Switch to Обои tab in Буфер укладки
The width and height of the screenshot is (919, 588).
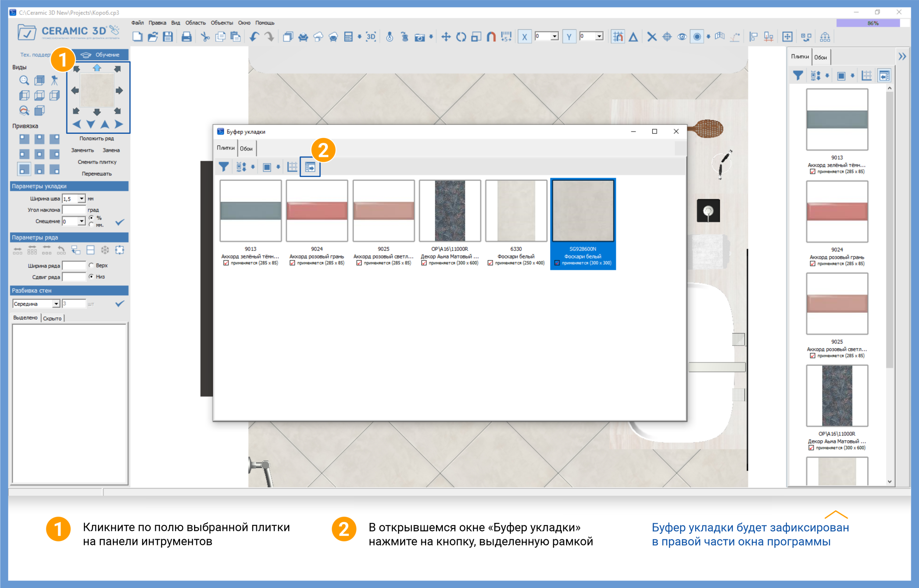(246, 148)
